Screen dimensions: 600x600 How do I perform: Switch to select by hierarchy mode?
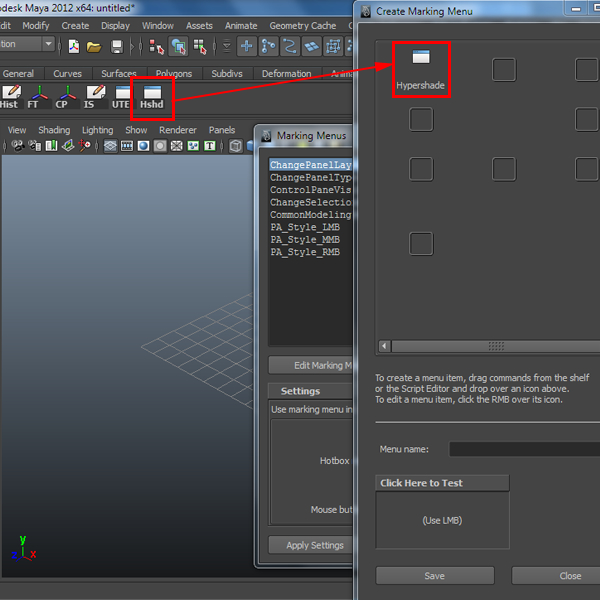point(157,46)
